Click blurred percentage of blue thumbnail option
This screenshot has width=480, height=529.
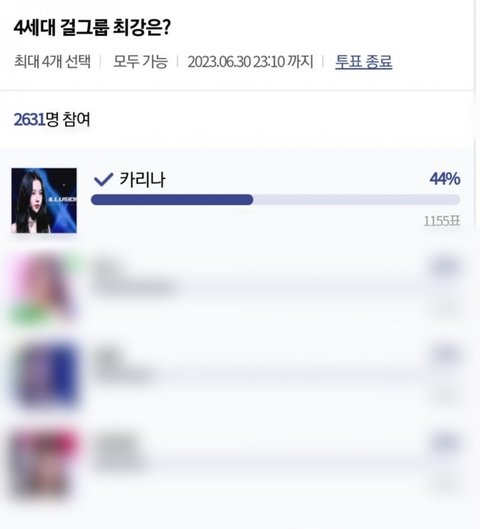445,355
